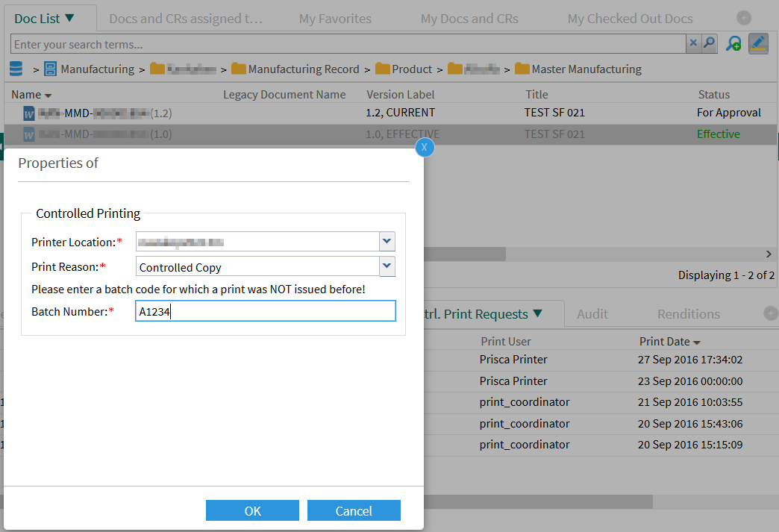Image resolution: width=779 pixels, height=532 pixels.
Task: Click the Word icon beside version 1.2 document
Action: click(x=28, y=113)
